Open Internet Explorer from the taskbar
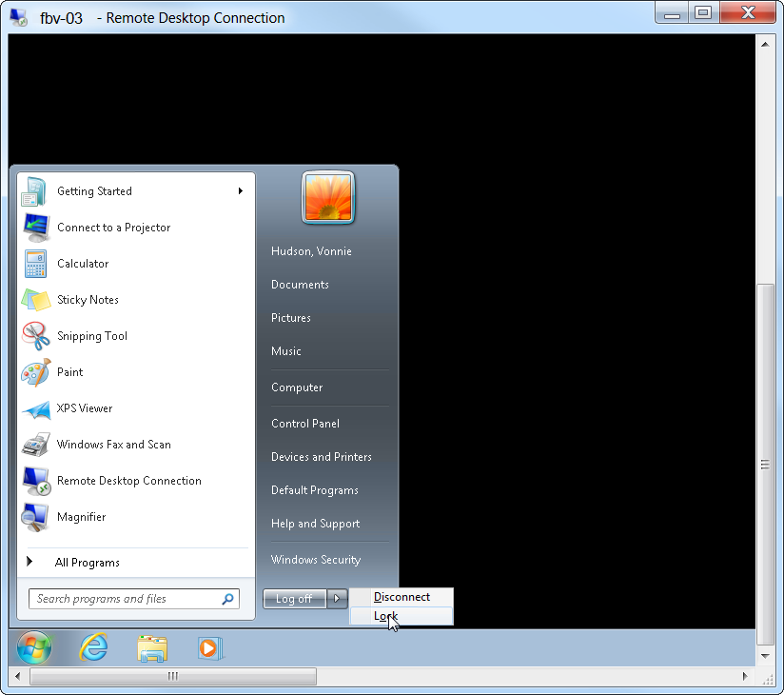This screenshot has width=784, height=695. [x=93, y=647]
